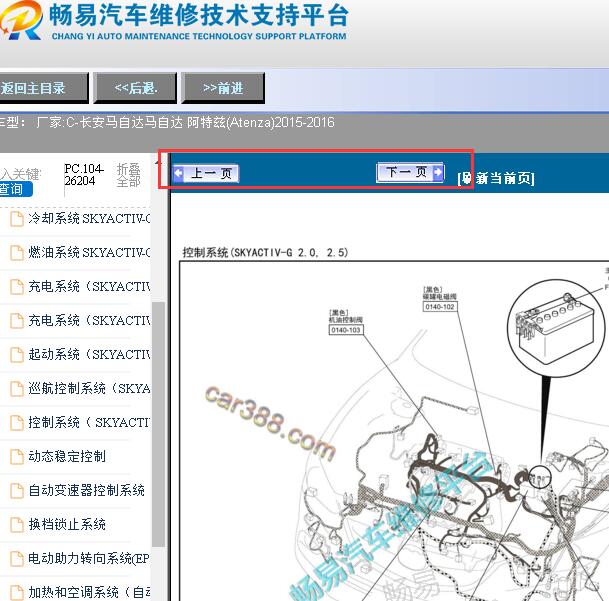Open 自动变速器控制系统 entry
Image resolution: width=609 pixels, height=601 pixels.
coord(86,490)
